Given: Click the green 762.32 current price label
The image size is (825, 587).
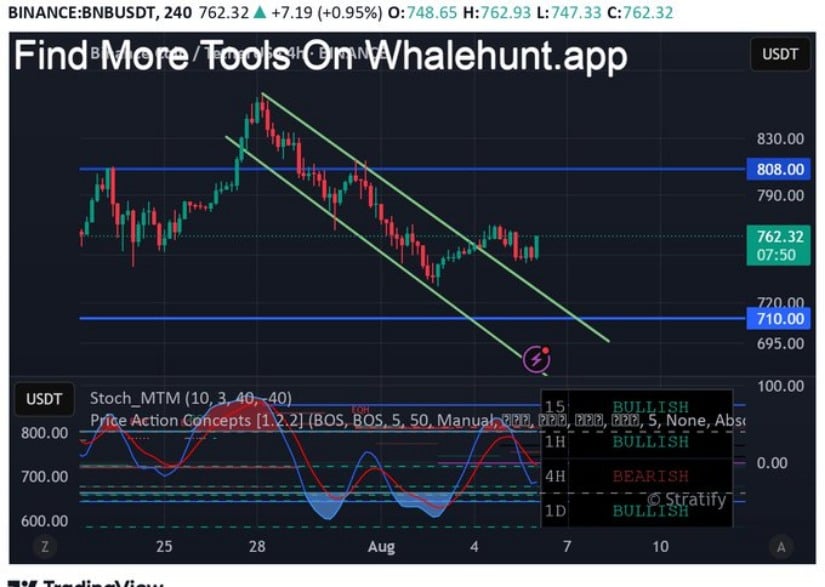Looking at the screenshot, I should pyautogui.click(x=778, y=246).
